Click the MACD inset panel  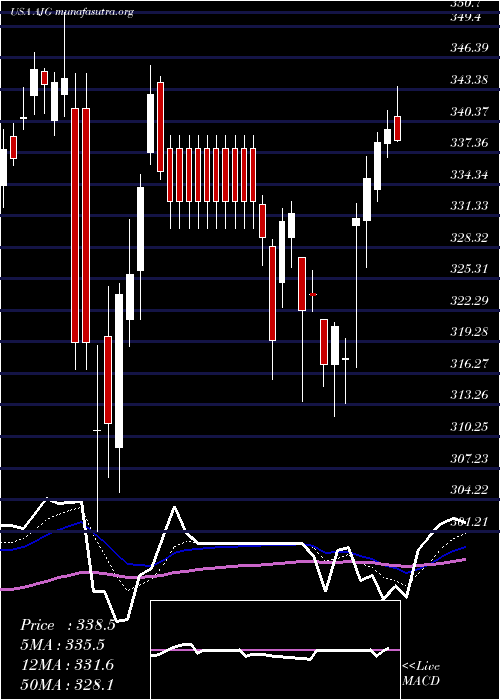(275, 650)
